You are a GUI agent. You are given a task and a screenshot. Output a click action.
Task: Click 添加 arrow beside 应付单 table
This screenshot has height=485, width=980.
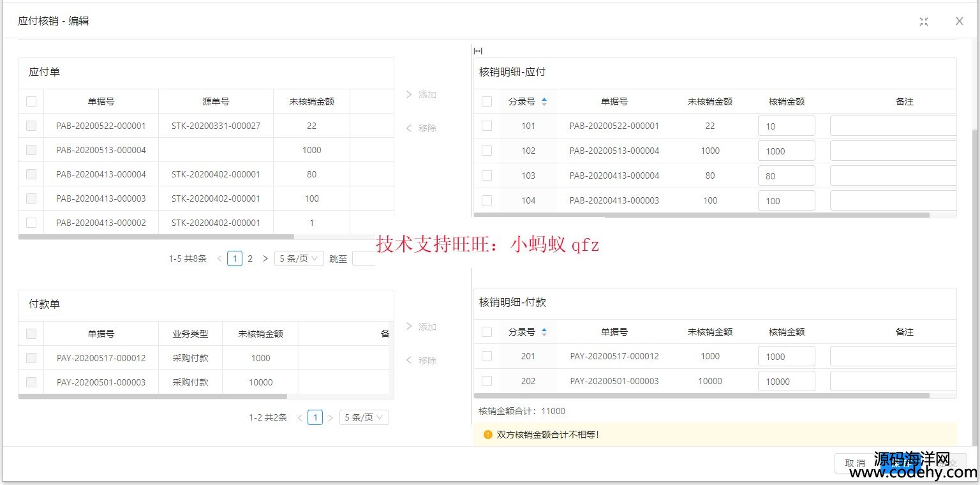[x=421, y=94]
